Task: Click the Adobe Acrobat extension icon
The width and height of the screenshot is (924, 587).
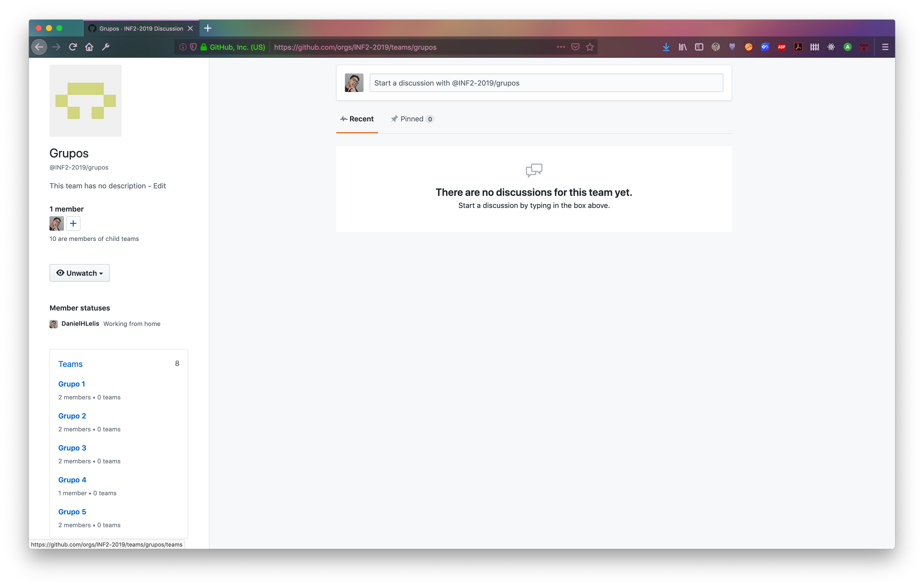Action: 798,47
